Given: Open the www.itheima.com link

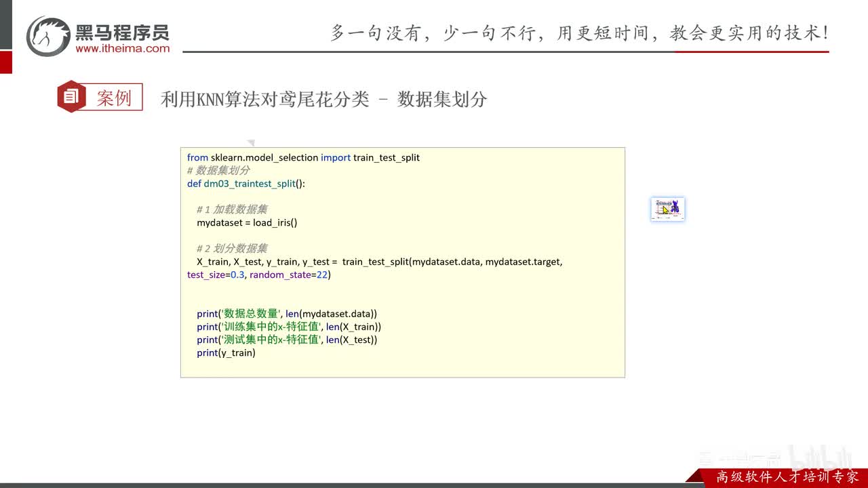Looking at the screenshot, I should 123,48.
